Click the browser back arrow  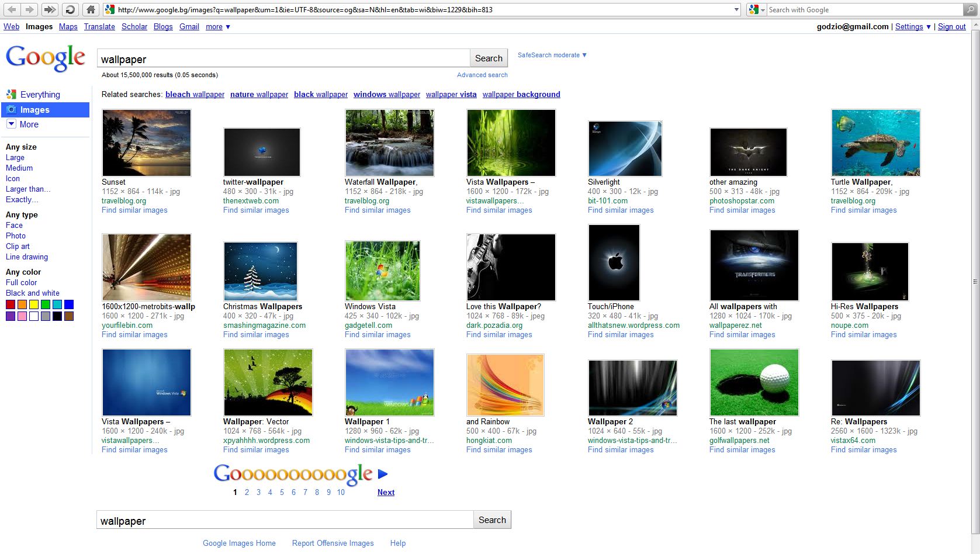point(12,9)
